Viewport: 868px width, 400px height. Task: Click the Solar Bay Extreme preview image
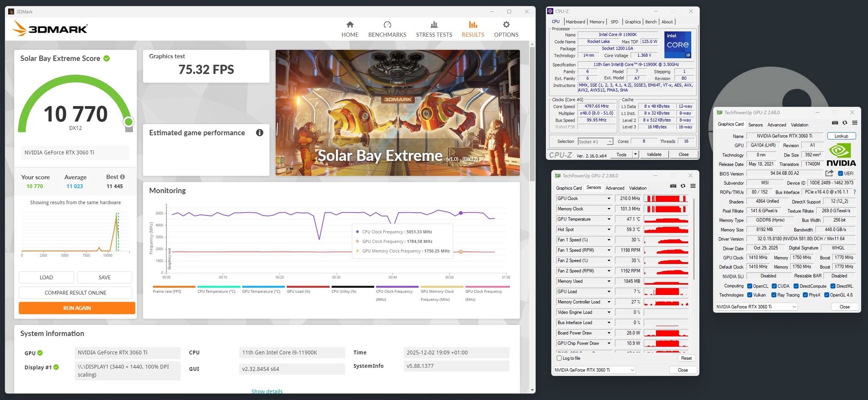click(397, 113)
